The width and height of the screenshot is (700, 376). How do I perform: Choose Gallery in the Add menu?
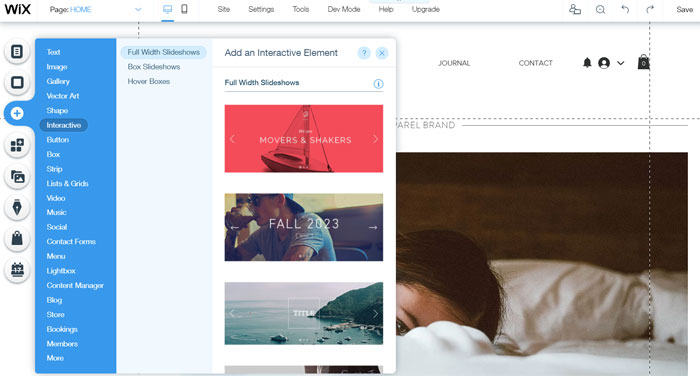pyautogui.click(x=58, y=81)
